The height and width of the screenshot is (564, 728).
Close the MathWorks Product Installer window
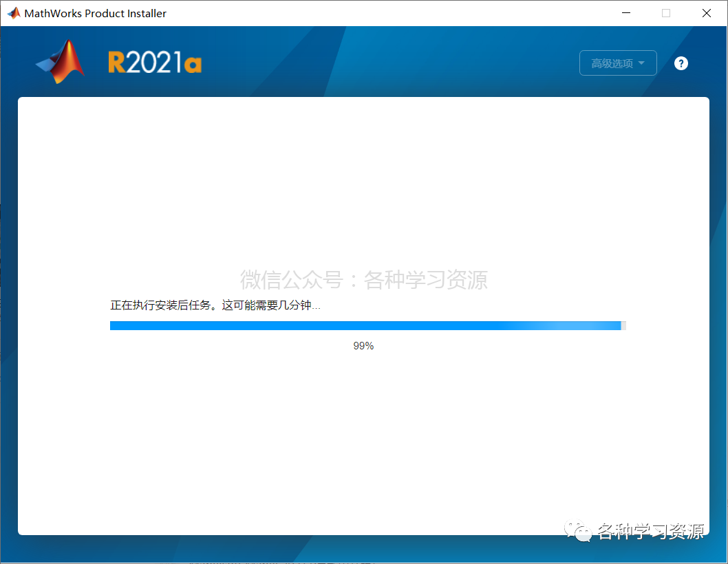pyautogui.click(x=706, y=13)
